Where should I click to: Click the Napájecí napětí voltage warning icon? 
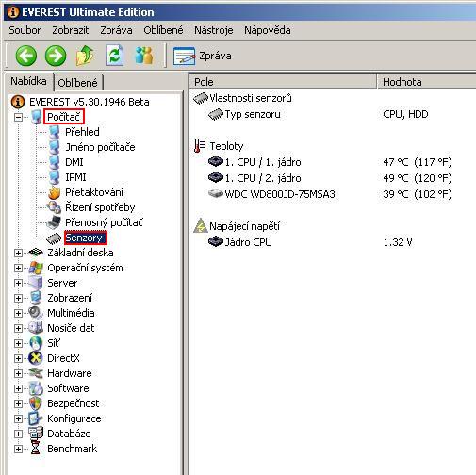(201, 225)
